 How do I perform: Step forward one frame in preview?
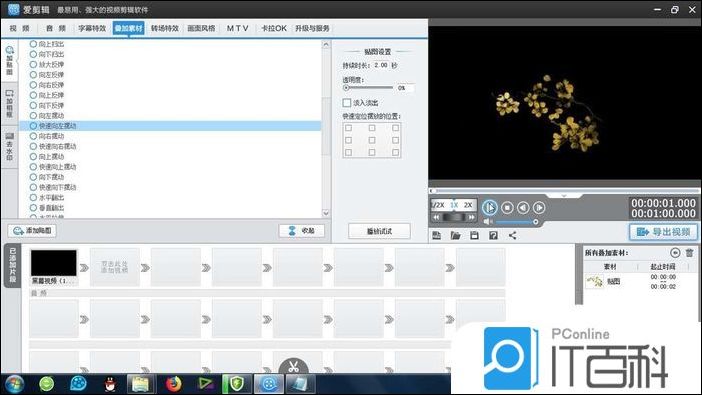[x=539, y=208]
